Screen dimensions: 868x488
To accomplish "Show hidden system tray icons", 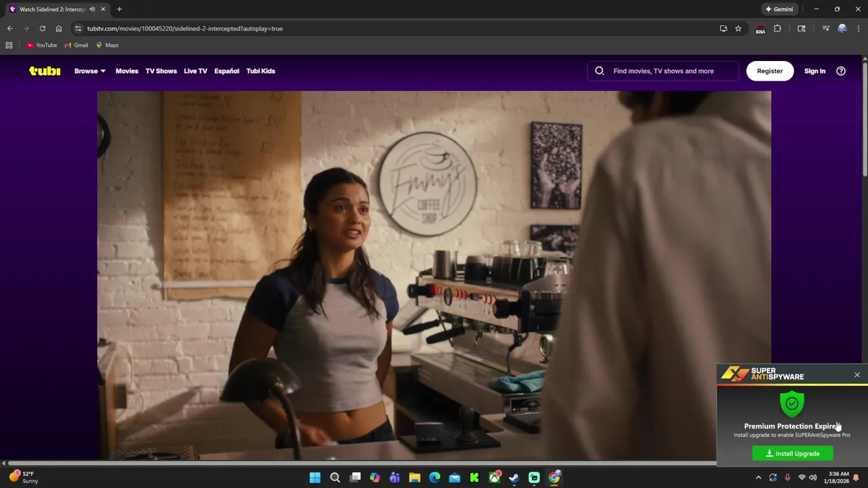I will [758, 478].
